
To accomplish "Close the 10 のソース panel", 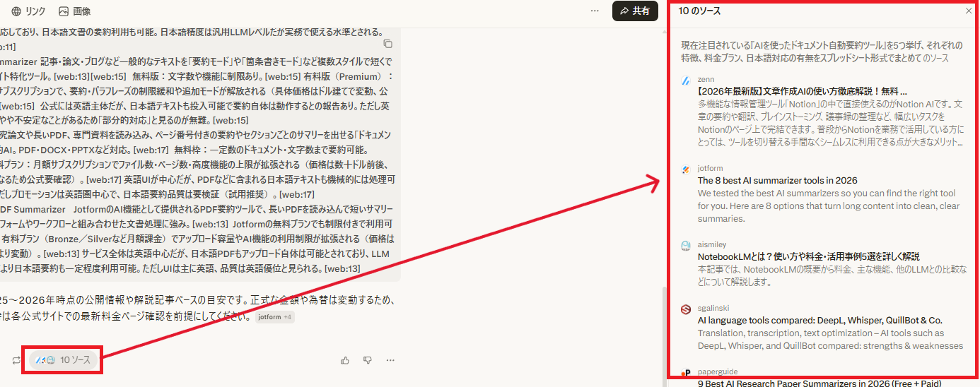I will [x=968, y=11].
